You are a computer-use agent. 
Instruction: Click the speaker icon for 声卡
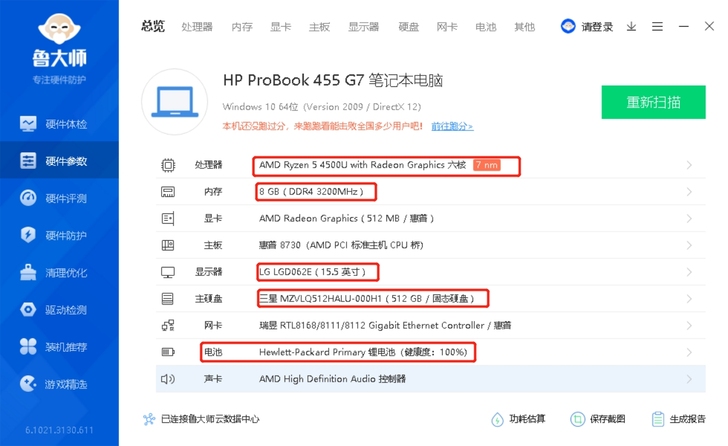coord(168,379)
